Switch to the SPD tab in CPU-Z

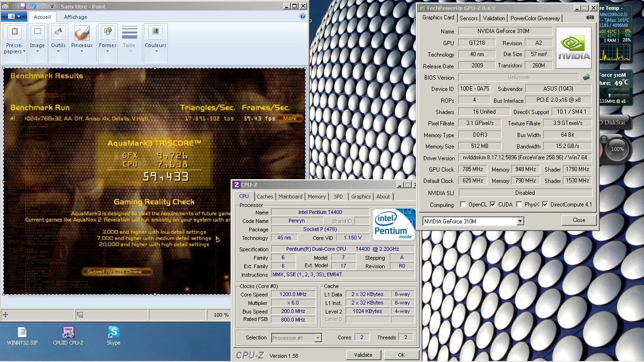[339, 197]
